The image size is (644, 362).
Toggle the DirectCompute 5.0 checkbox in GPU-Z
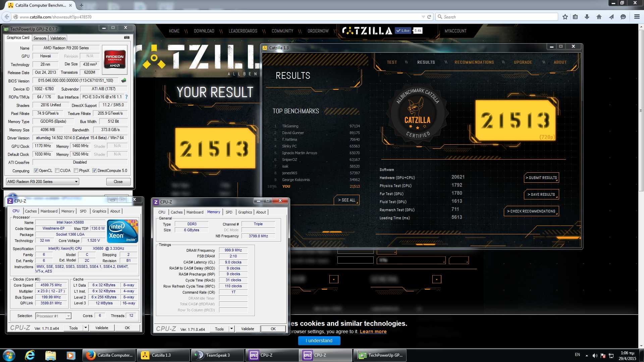coord(94,171)
